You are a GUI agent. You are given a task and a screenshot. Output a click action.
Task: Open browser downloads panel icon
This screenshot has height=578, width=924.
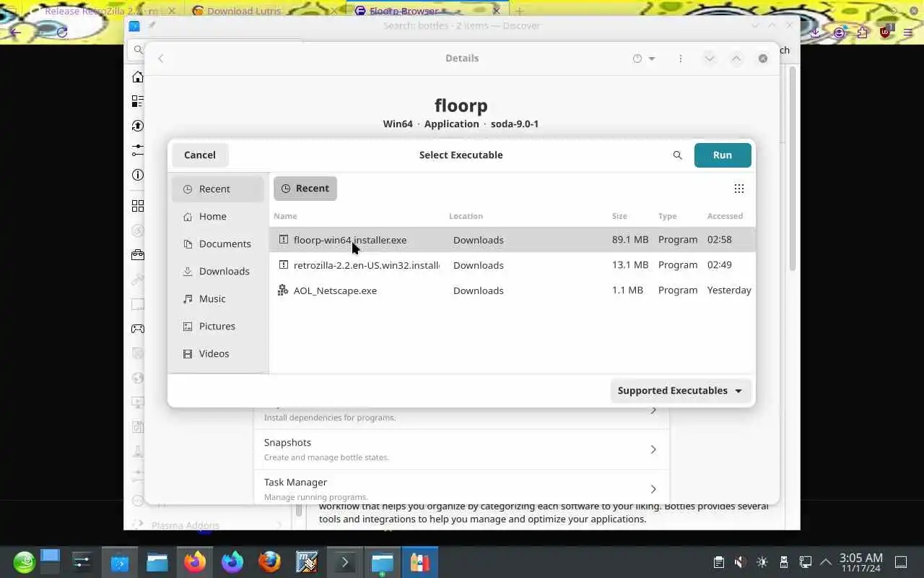tap(815, 33)
